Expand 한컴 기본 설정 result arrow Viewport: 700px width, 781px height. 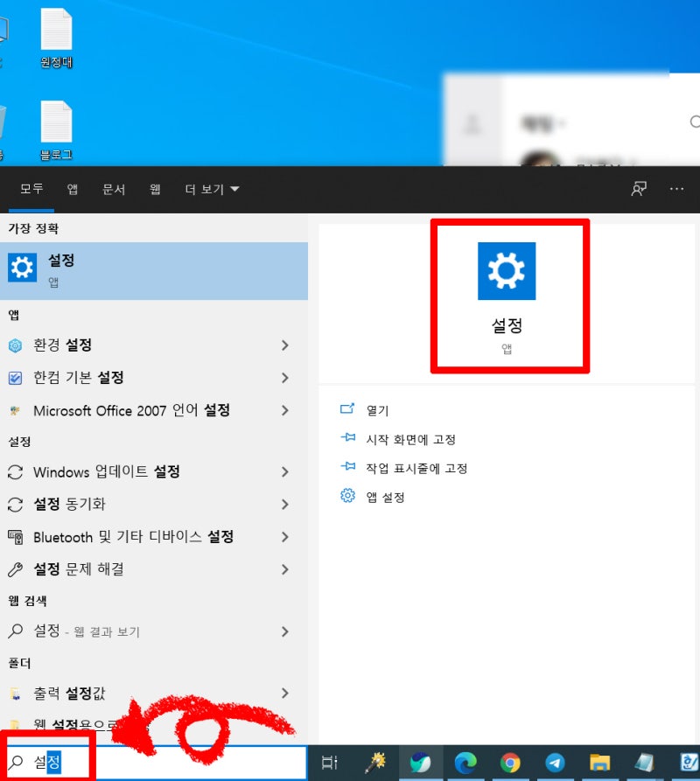pyautogui.click(x=285, y=378)
